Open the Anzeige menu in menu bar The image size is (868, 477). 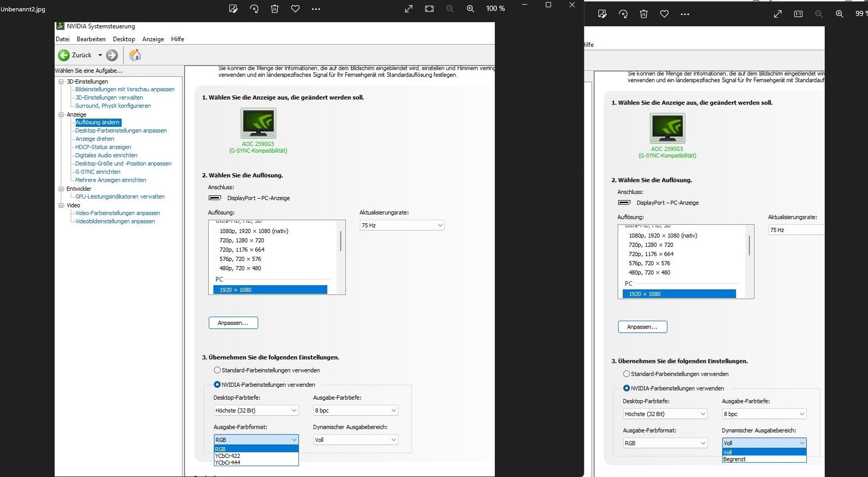pos(153,39)
